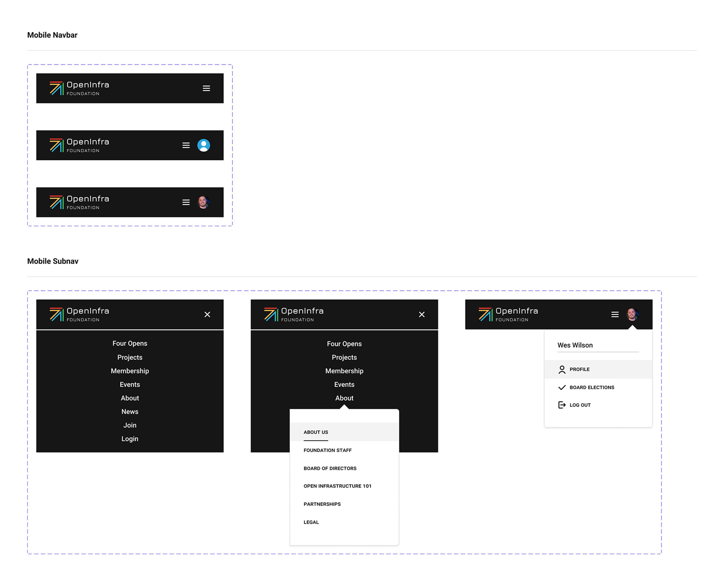
Task: Choose Board of Directors menu item
Action: (330, 469)
